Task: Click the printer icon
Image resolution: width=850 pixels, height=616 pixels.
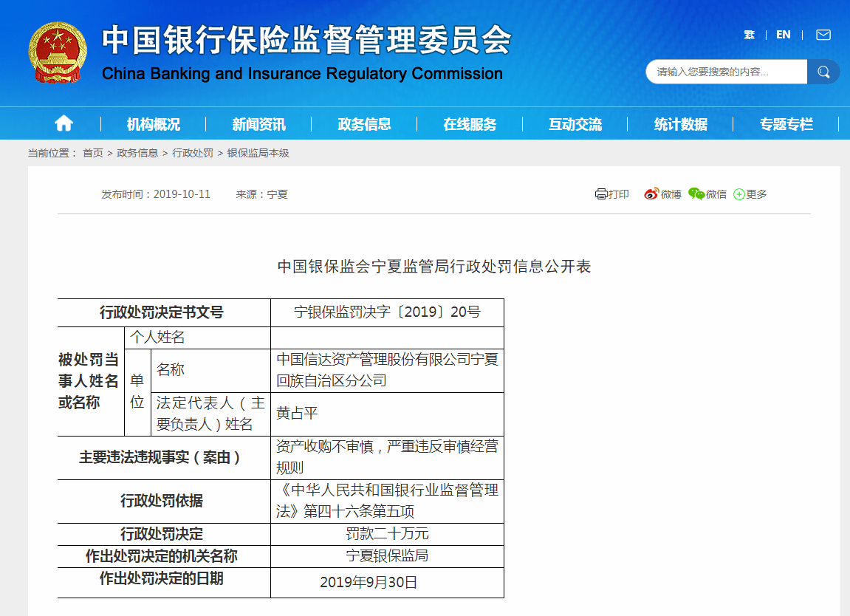Action: click(601, 194)
